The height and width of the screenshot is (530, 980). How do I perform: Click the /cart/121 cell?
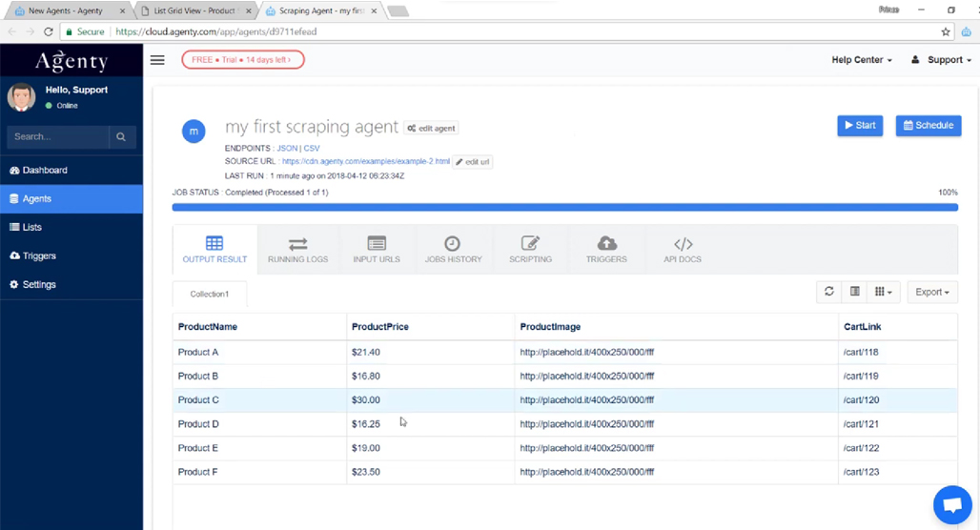click(x=897, y=424)
